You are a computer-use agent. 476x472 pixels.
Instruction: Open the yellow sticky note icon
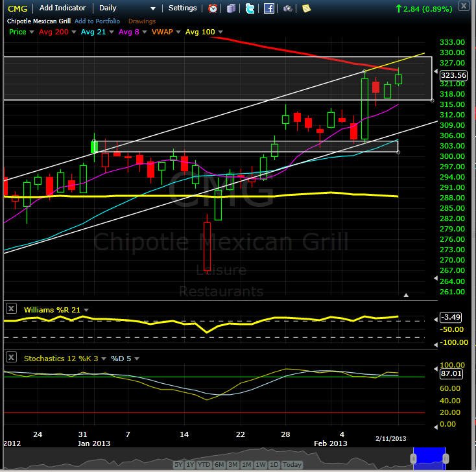pyautogui.click(x=307, y=8)
